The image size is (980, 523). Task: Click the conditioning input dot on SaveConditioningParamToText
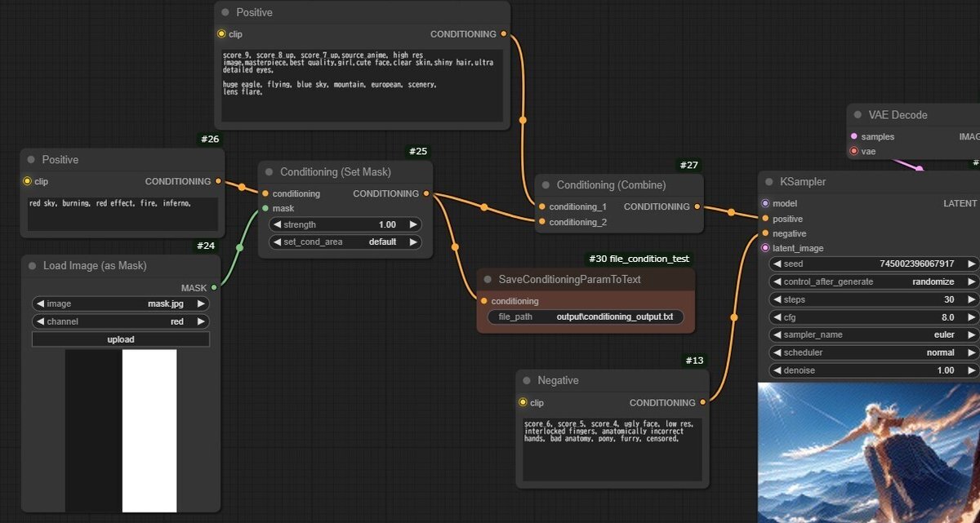tap(484, 300)
